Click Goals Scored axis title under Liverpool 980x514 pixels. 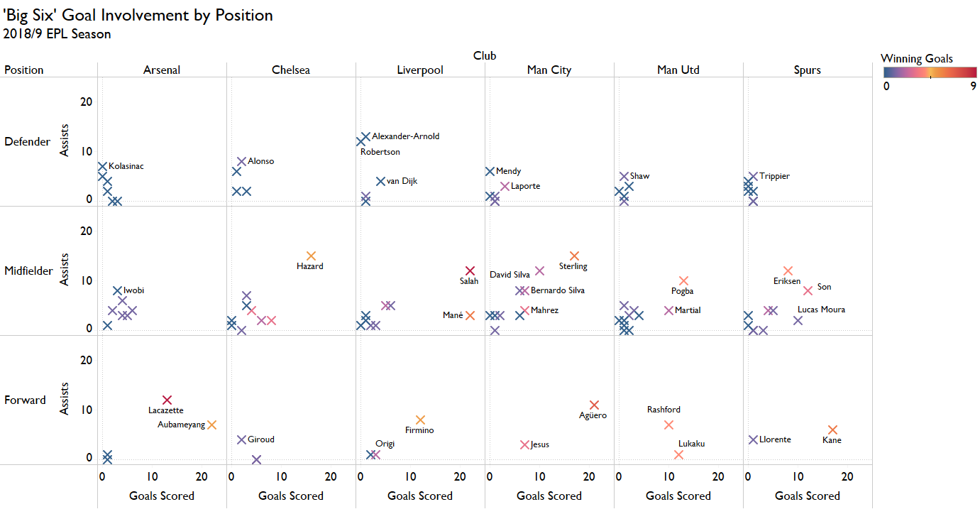(420, 496)
